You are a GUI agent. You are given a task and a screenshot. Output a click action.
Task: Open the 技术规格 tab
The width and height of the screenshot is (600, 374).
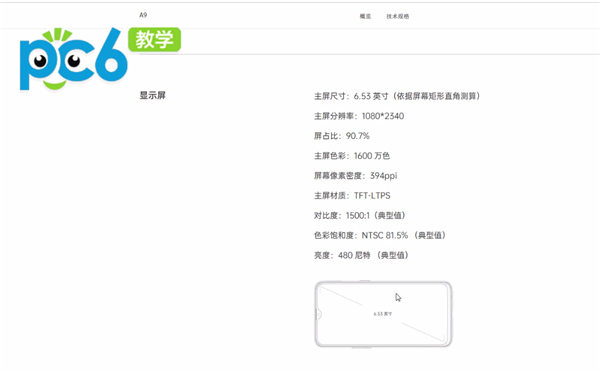(x=398, y=16)
